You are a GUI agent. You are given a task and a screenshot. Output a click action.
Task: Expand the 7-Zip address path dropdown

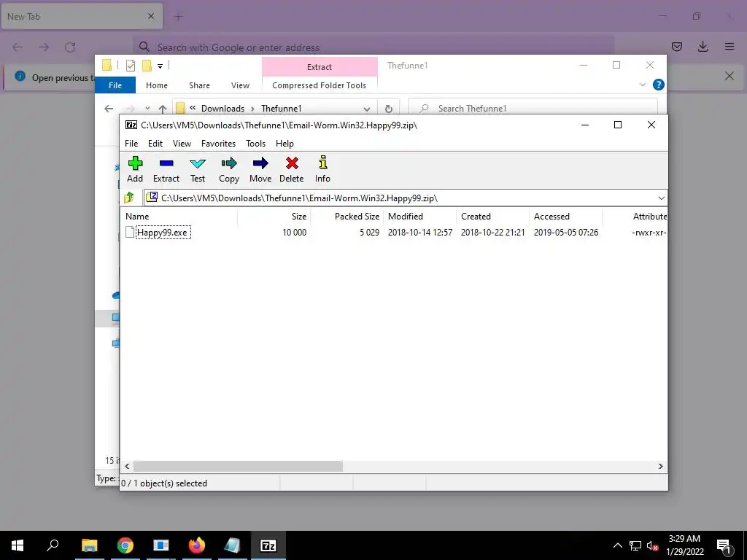pyautogui.click(x=661, y=198)
